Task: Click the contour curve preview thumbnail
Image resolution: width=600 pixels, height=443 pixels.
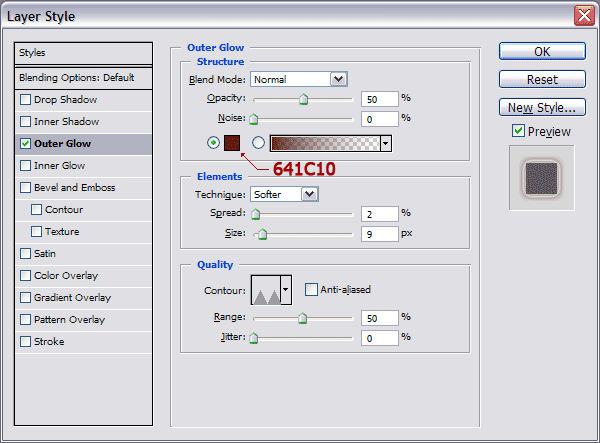Action: pyautogui.click(x=265, y=290)
